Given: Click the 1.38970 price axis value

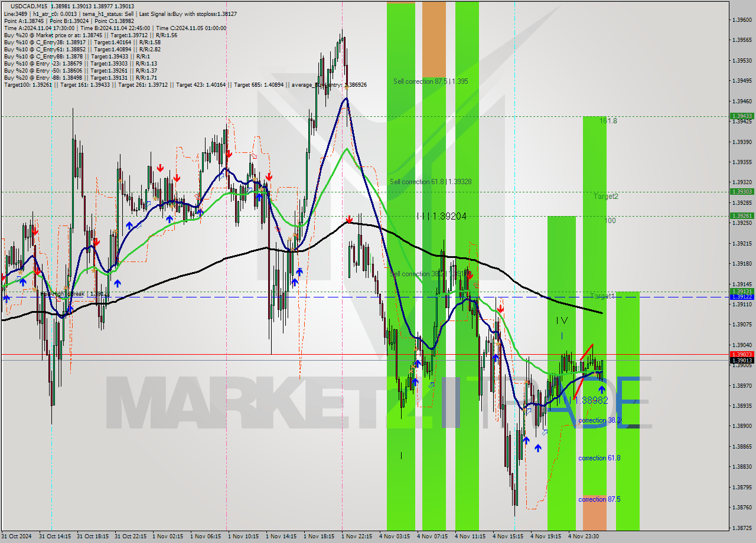Looking at the screenshot, I should pos(742,385).
